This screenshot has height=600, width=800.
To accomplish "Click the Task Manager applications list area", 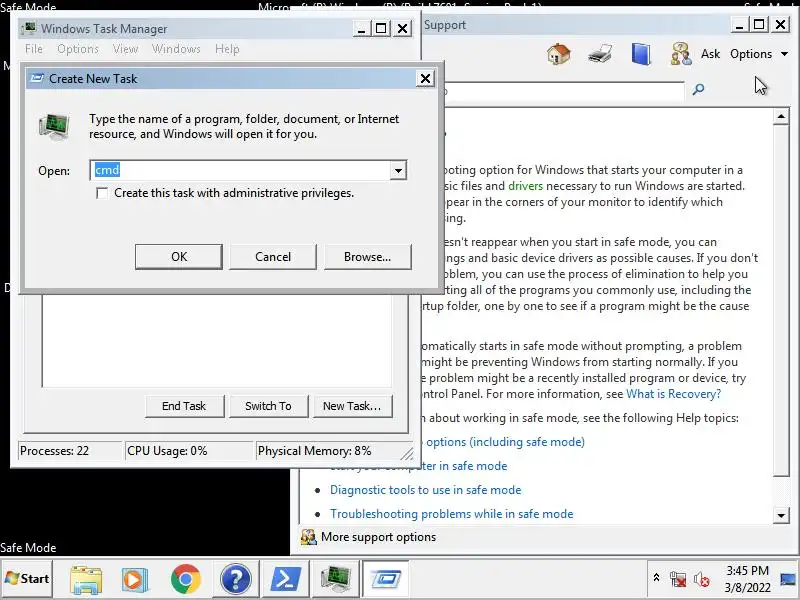I will [217, 341].
